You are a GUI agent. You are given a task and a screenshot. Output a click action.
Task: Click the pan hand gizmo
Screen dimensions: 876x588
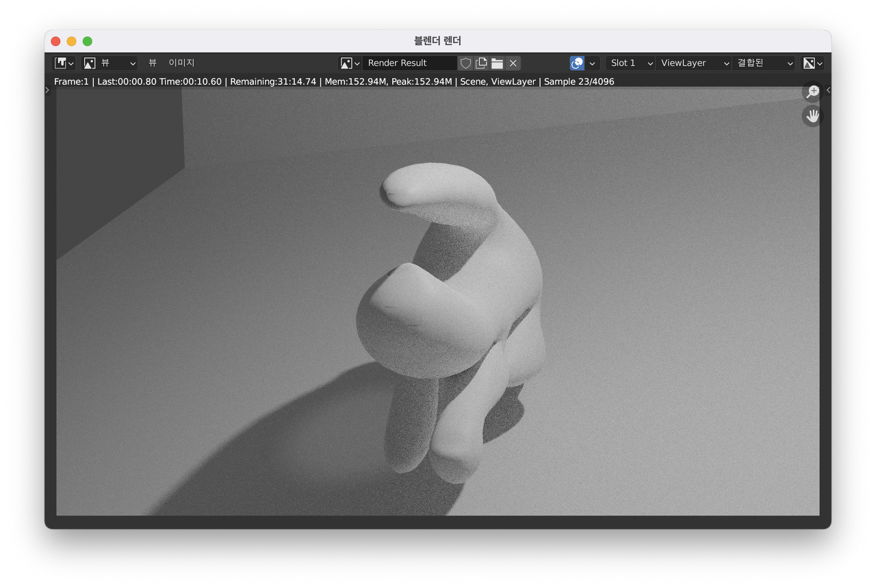pos(812,116)
